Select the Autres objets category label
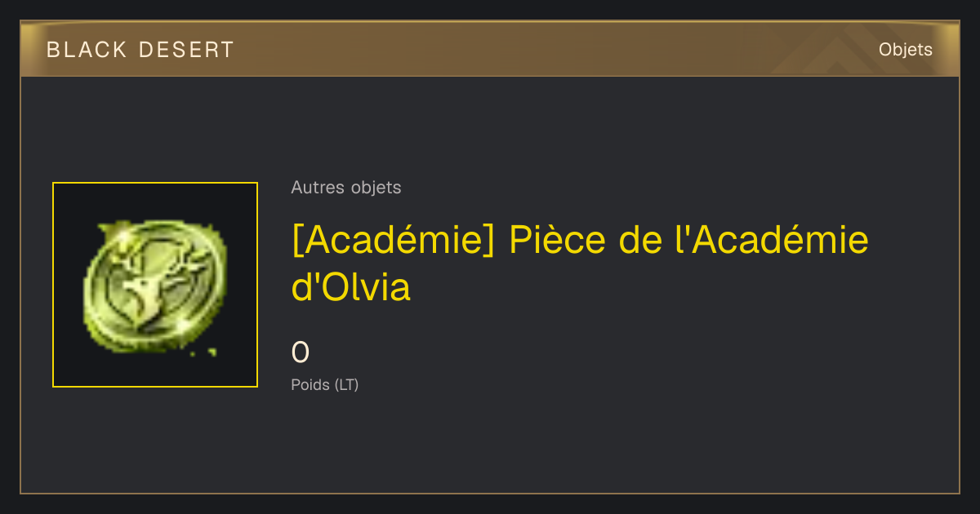The image size is (980, 514). 346,188
